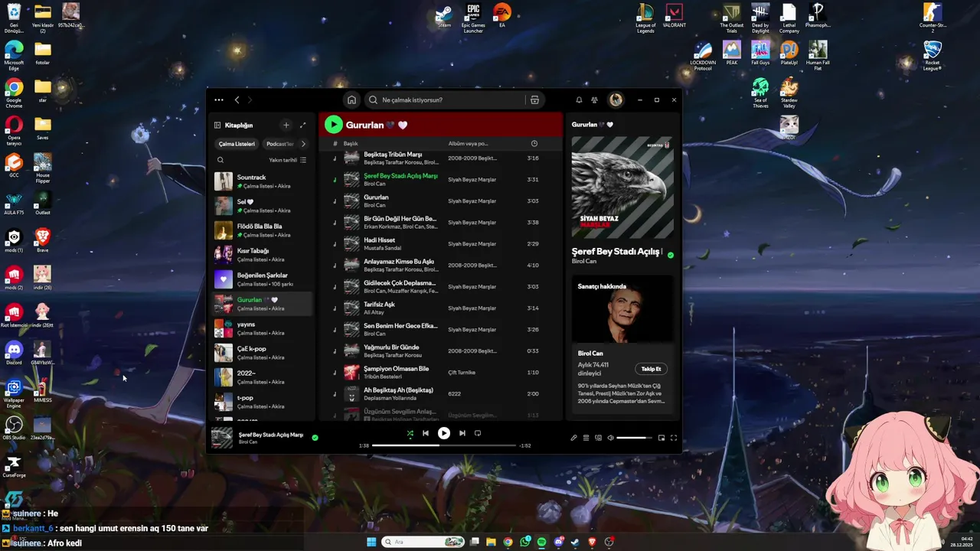This screenshot has height=551, width=980.
Task: Open the ÇaE k-pop playlist
Action: coord(263,353)
